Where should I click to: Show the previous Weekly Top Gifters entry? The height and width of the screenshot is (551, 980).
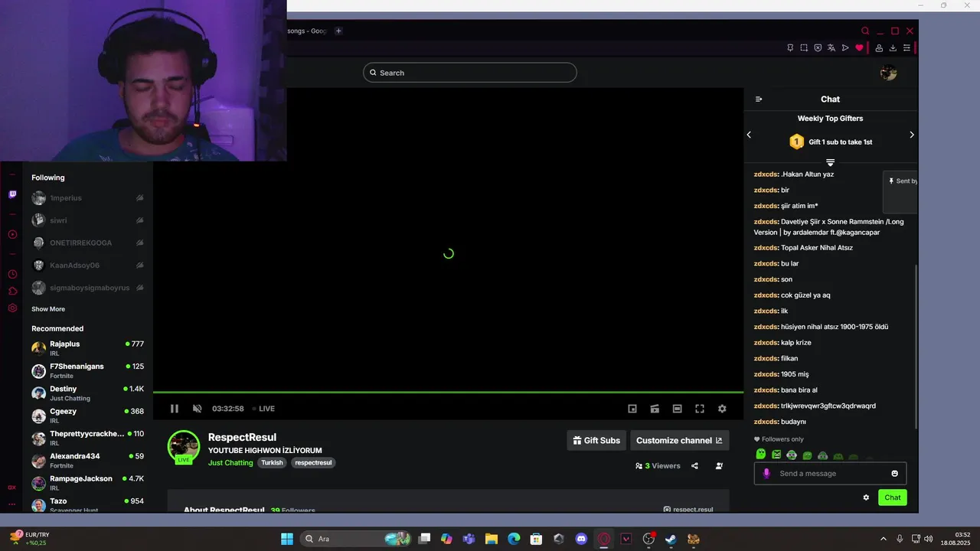coord(749,135)
